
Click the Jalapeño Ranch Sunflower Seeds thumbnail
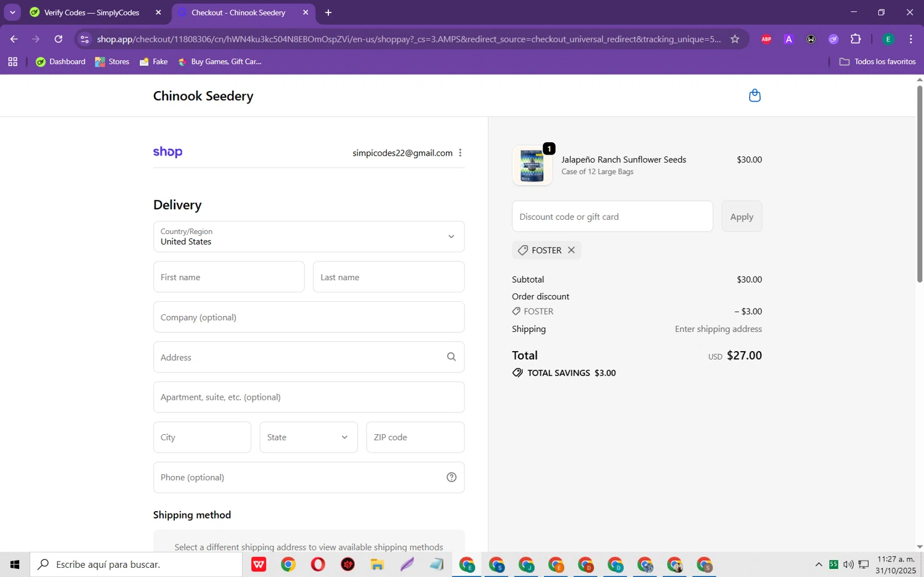pyautogui.click(x=532, y=166)
